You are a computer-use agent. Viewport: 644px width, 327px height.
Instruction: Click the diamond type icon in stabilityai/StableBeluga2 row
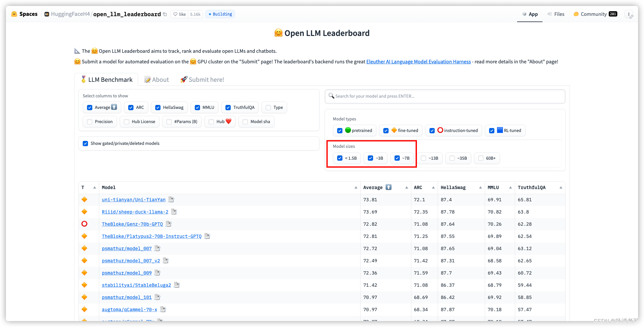[x=84, y=285]
